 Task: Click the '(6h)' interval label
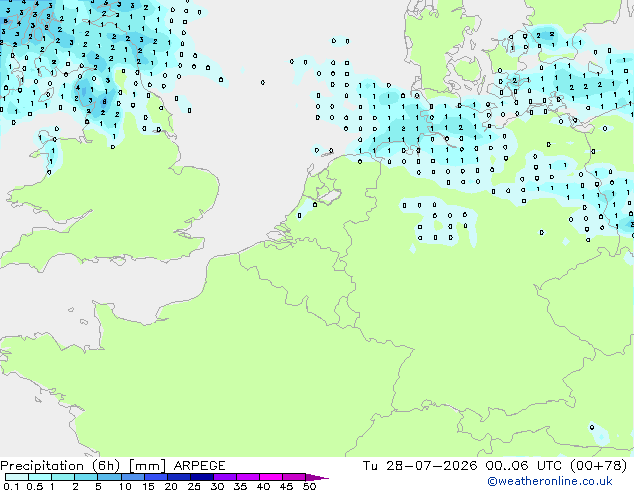pyautogui.click(x=106, y=466)
